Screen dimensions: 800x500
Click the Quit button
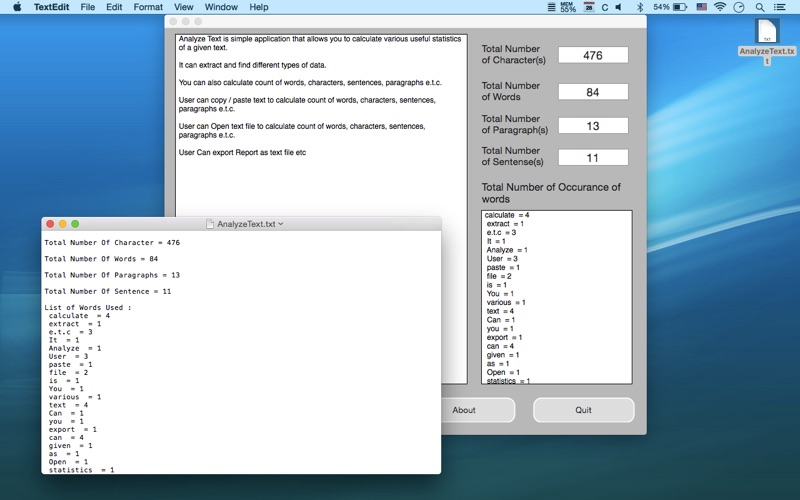584,410
